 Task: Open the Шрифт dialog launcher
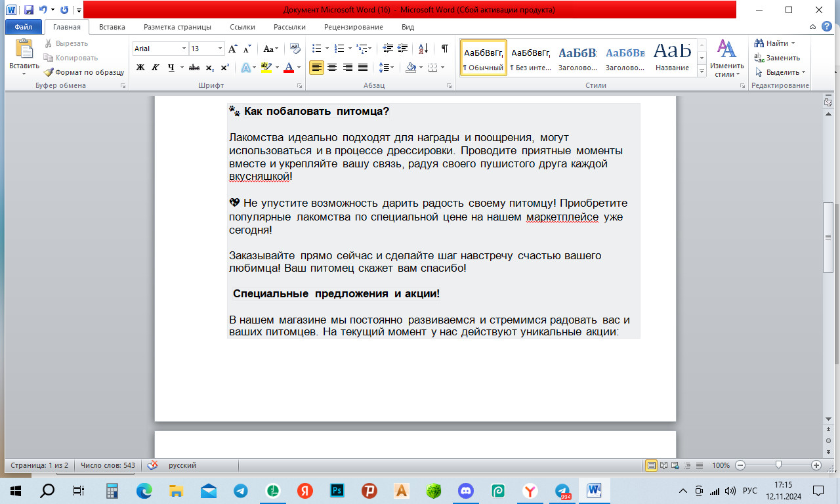pos(300,86)
